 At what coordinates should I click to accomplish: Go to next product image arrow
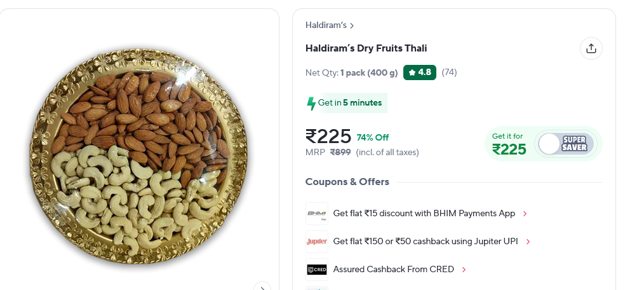click(x=262, y=287)
